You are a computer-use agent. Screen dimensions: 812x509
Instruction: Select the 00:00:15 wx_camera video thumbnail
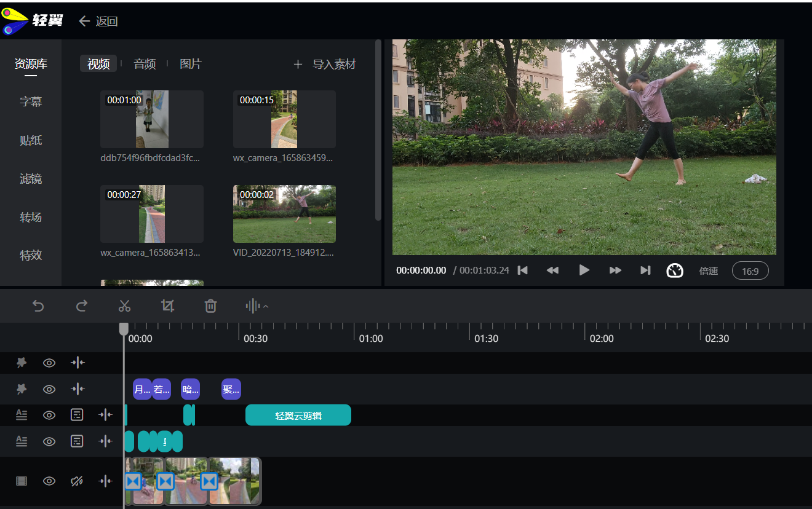(284, 119)
